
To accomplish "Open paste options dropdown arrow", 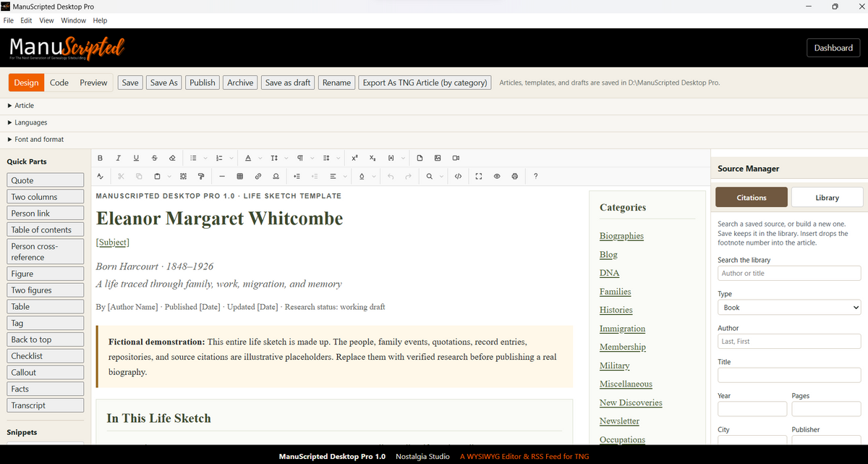I will click(x=169, y=176).
